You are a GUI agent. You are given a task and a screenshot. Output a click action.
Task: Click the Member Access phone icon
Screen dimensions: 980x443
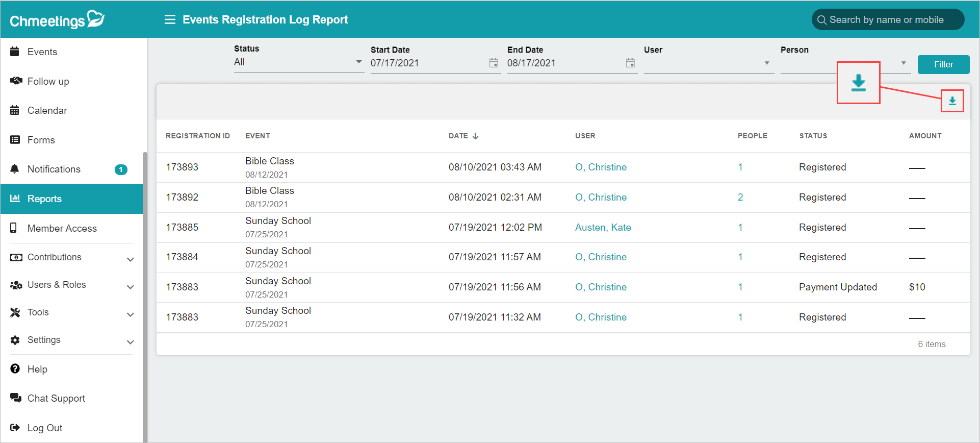point(14,228)
